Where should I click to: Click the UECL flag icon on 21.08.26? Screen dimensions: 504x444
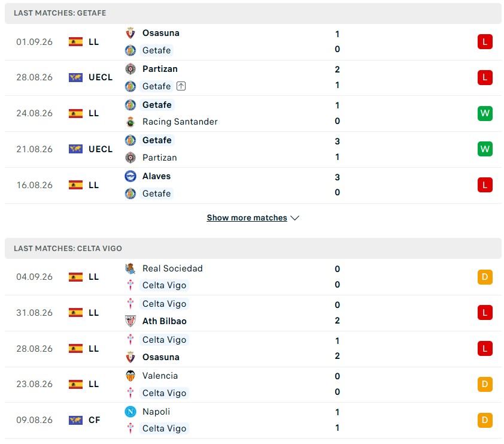point(75,149)
